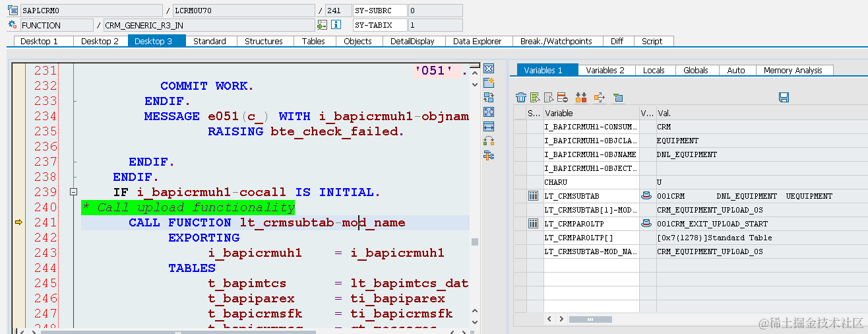This screenshot has height=334, width=868.
Task: Click the CRM_GENERIC_R3_IN field
Action: (x=208, y=25)
